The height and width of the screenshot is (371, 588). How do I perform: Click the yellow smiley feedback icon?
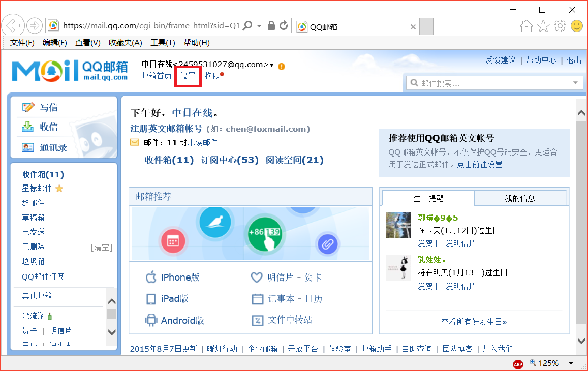577,26
